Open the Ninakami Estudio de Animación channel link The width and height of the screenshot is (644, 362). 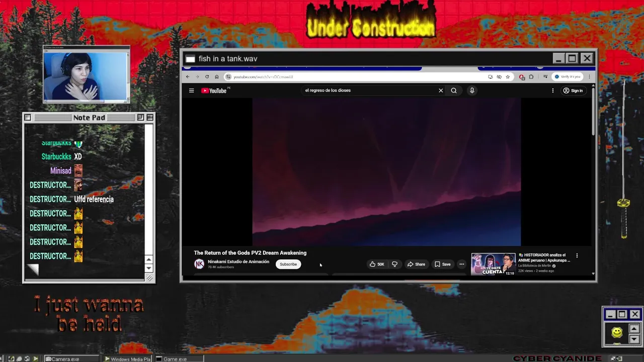[238, 261]
